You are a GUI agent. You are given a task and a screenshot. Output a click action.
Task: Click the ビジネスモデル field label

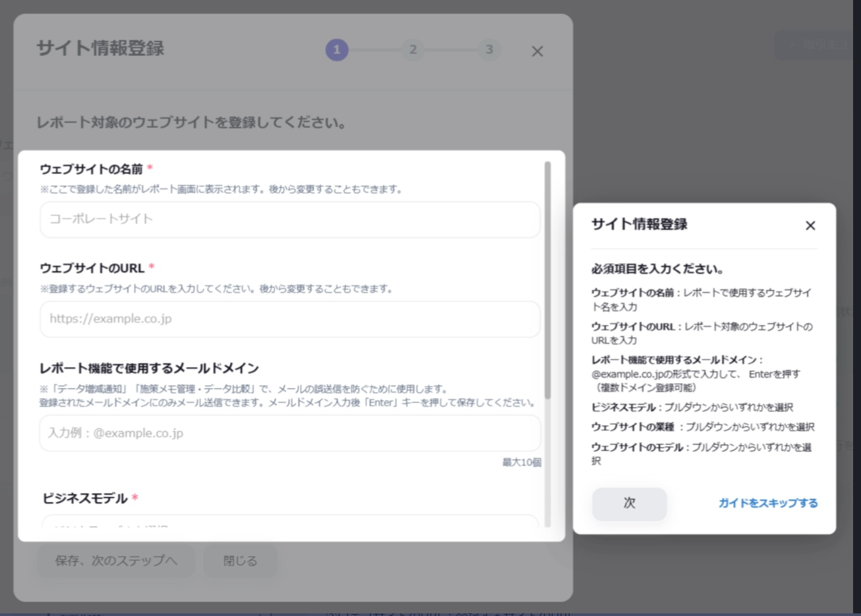tap(85, 499)
